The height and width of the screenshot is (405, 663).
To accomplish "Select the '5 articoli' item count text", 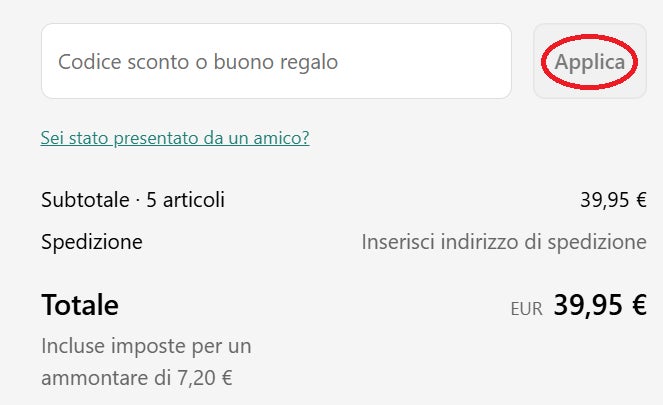I will coord(185,200).
